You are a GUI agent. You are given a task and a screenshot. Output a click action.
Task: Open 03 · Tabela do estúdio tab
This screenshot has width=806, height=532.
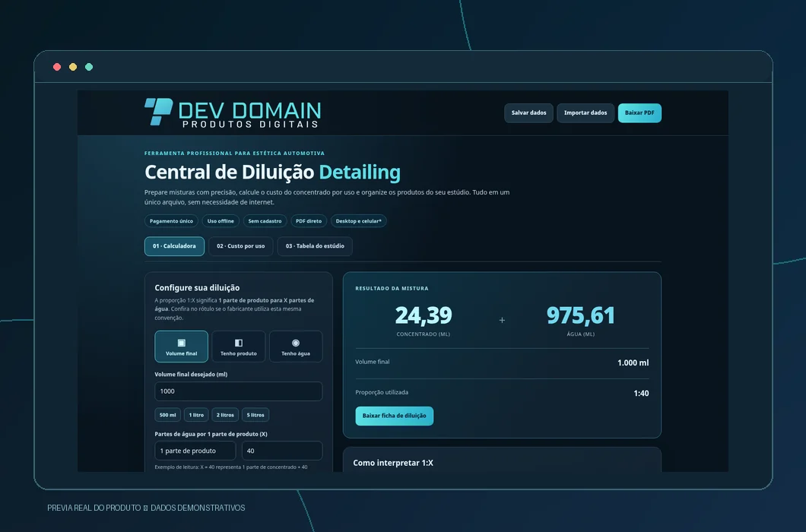click(x=315, y=246)
